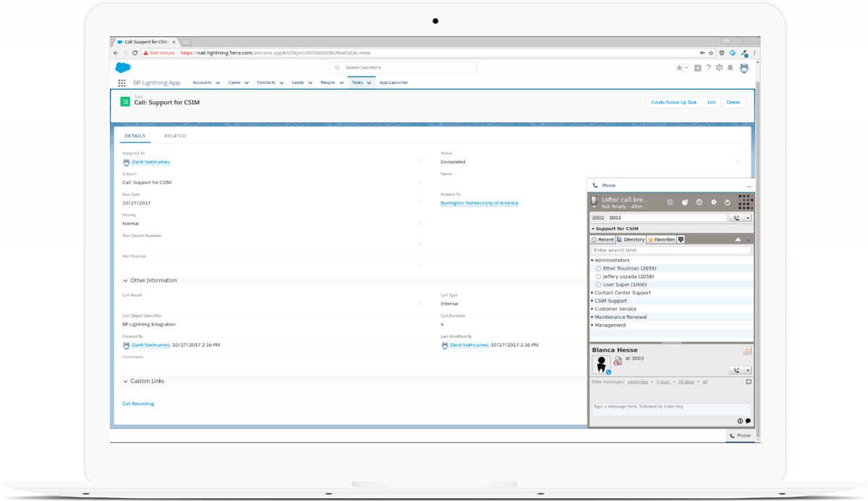Image resolution: width=868 pixels, height=501 pixels.
Task: Open the Contacts tab dropdown arrow
Action: click(x=281, y=83)
